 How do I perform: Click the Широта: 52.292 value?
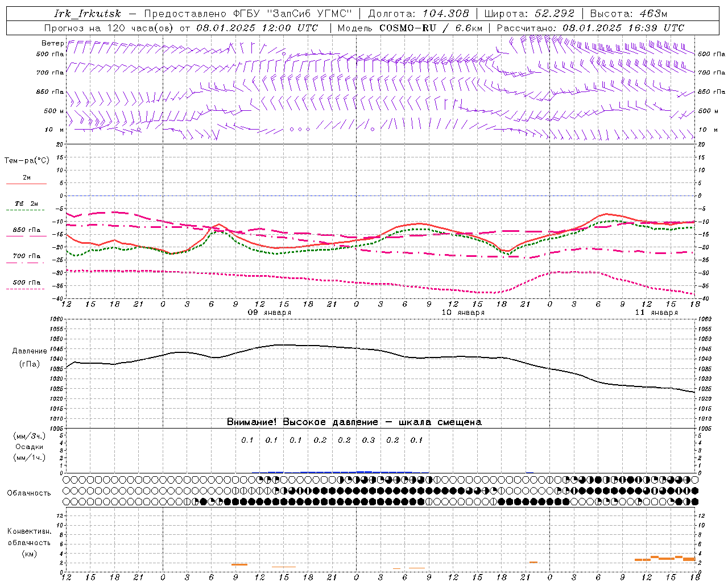click(530, 14)
